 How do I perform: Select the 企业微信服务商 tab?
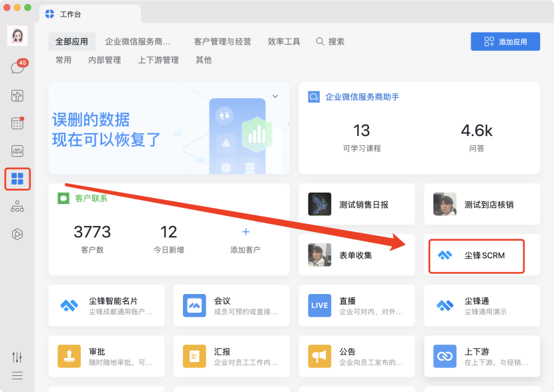[x=137, y=41]
